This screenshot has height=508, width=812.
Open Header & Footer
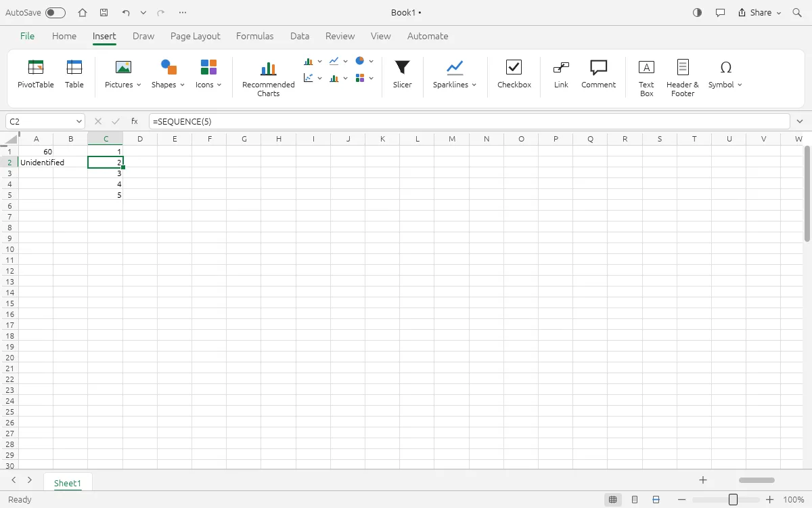coord(683,79)
